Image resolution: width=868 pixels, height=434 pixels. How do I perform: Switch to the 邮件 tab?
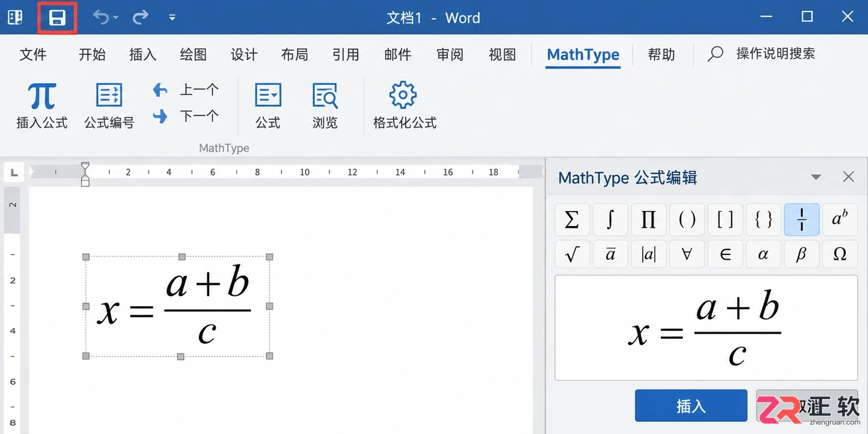tap(398, 54)
